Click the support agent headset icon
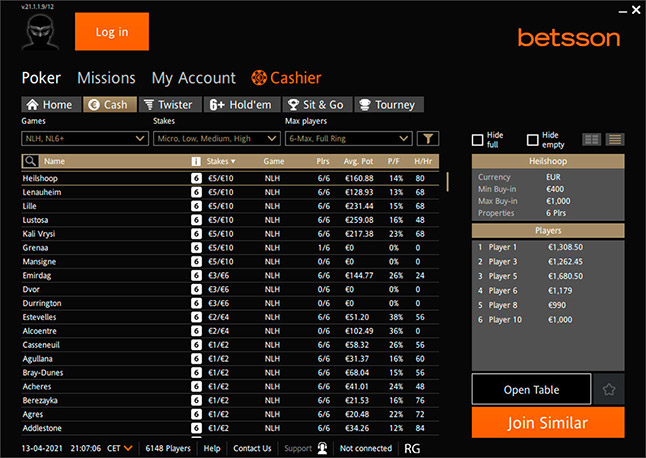 (x=323, y=448)
